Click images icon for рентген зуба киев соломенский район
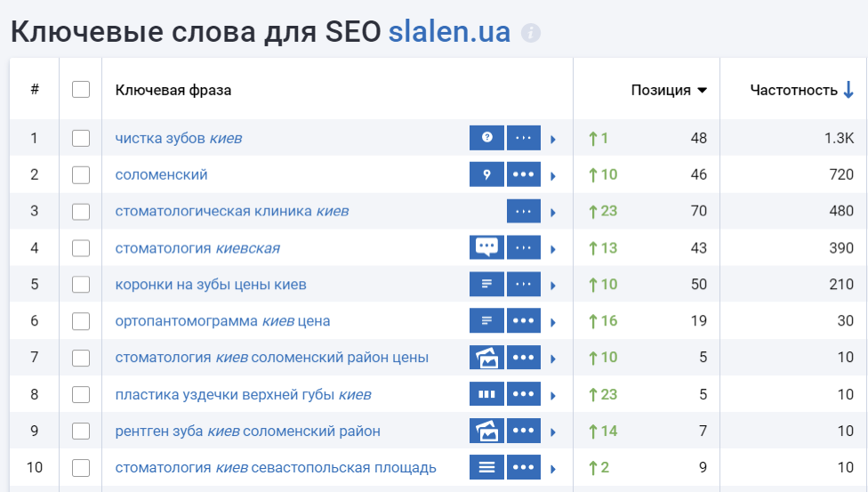The width and height of the screenshot is (868, 492). 486,431
